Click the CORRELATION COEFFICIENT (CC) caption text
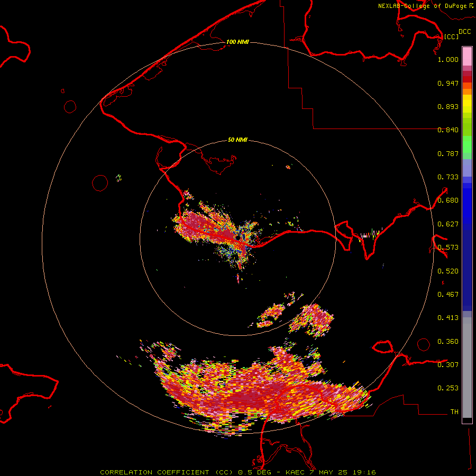Image resolution: width=476 pixels, height=476 pixels. (166, 472)
